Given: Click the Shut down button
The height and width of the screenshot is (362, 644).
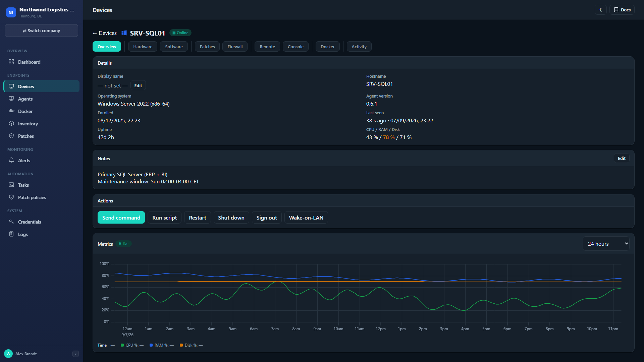Looking at the screenshot, I should click(x=231, y=218).
